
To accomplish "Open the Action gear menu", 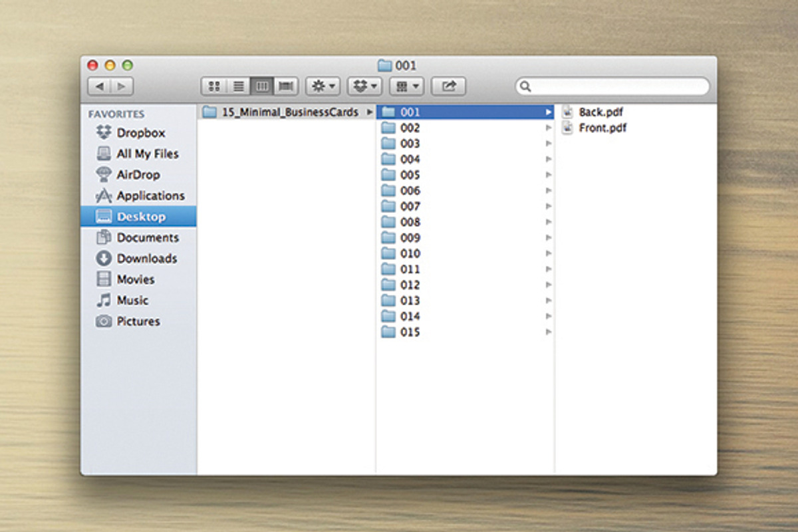I will point(323,86).
